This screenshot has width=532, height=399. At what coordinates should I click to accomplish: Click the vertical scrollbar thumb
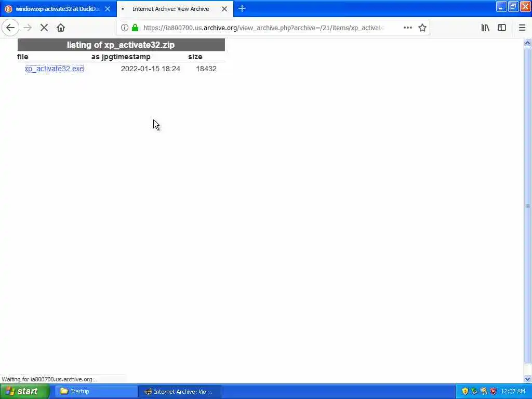(x=527, y=206)
